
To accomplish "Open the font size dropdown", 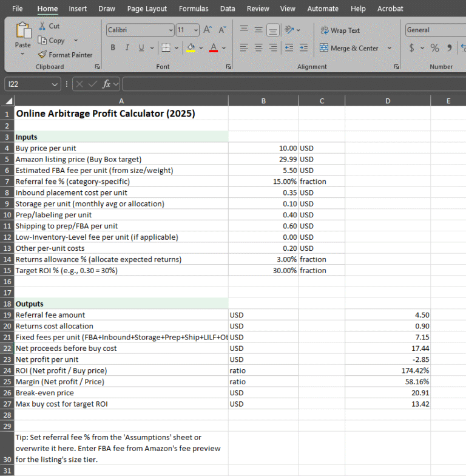I will coord(196,30).
